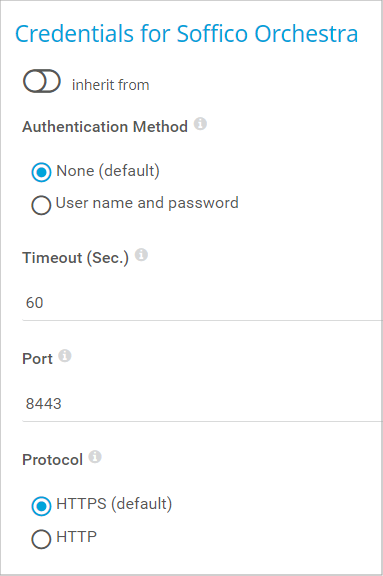Image resolution: width=383 pixels, height=576 pixels.
Task: Click the 'None (default)' option text
Action: (x=108, y=171)
